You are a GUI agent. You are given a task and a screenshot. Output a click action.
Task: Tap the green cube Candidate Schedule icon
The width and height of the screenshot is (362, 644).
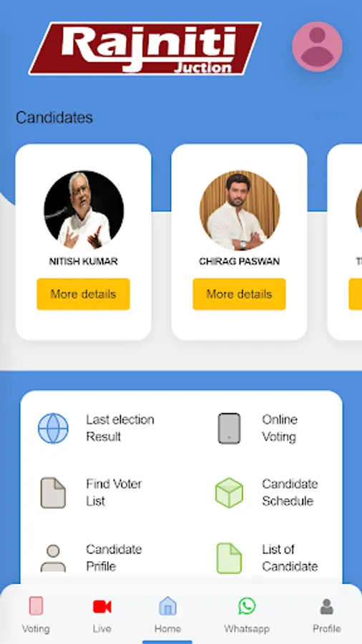pos(229,492)
